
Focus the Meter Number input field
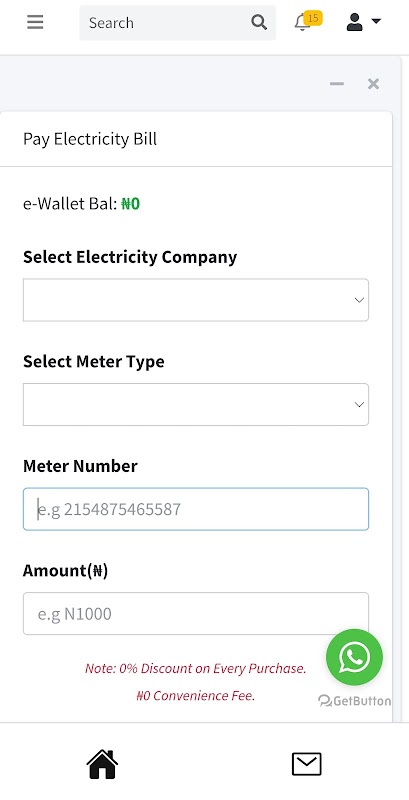tap(196, 509)
